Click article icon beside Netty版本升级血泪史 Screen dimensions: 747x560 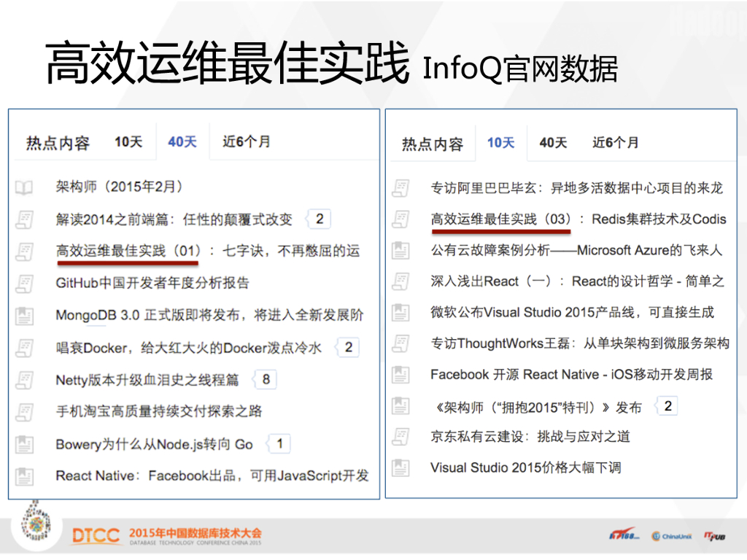(x=24, y=381)
